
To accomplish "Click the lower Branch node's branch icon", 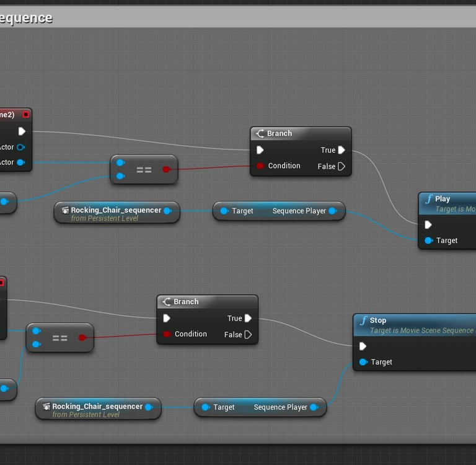I will point(167,301).
